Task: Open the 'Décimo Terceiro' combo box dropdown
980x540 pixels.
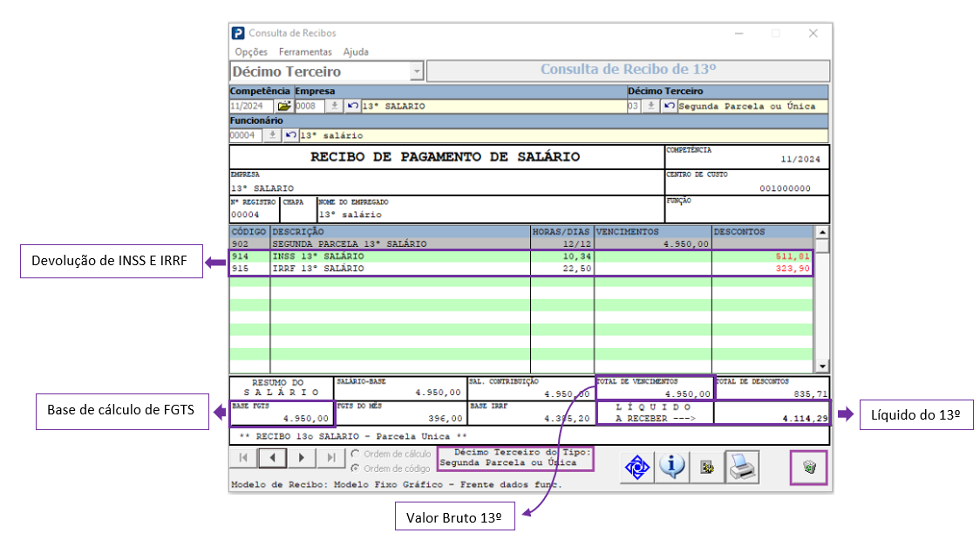Action: point(417,72)
